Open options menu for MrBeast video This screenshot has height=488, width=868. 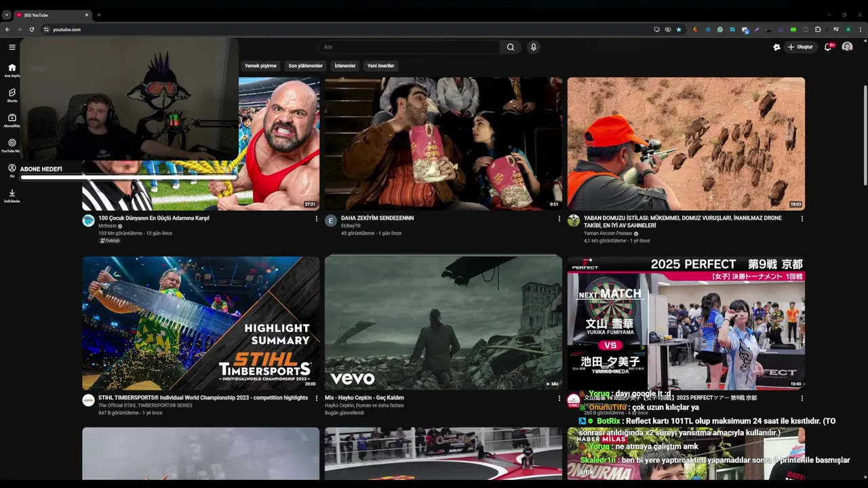316,219
